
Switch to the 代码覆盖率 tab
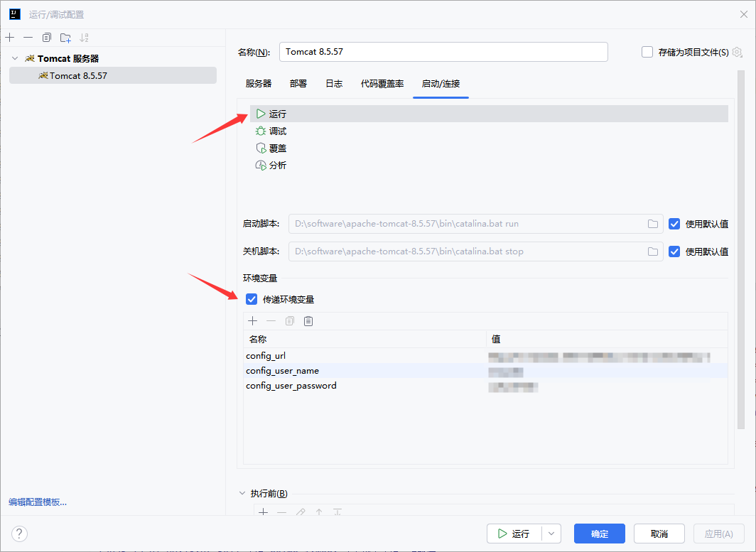[382, 84]
